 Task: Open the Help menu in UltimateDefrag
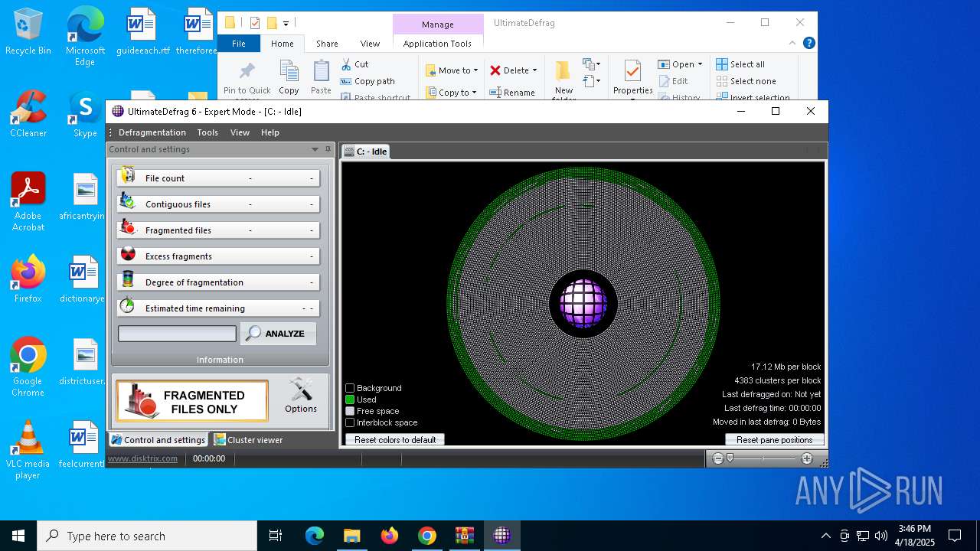pyautogui.click(x=270, y=132)
